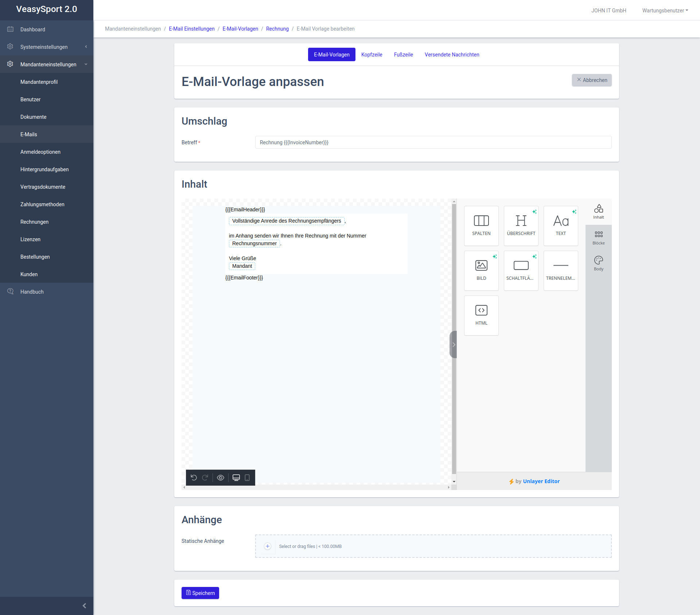This screenshot has height=615, width=700.
Task: Select the Text content block
Action: click(x=561, y=225)
